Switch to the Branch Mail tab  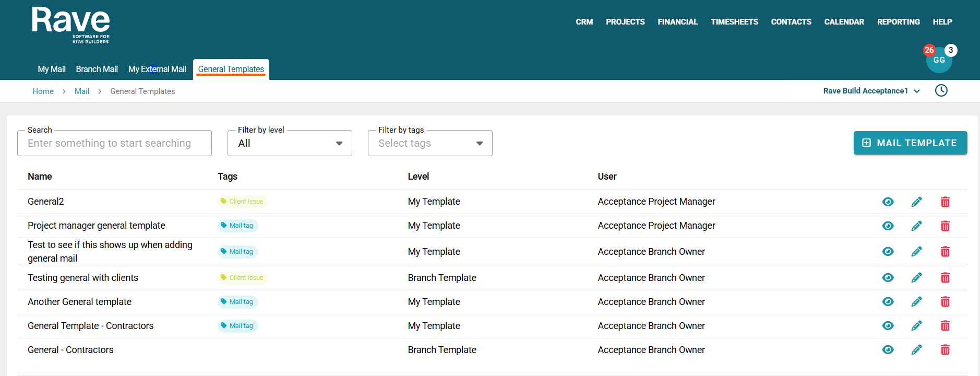pyautogui.click(x=97, y=69)
